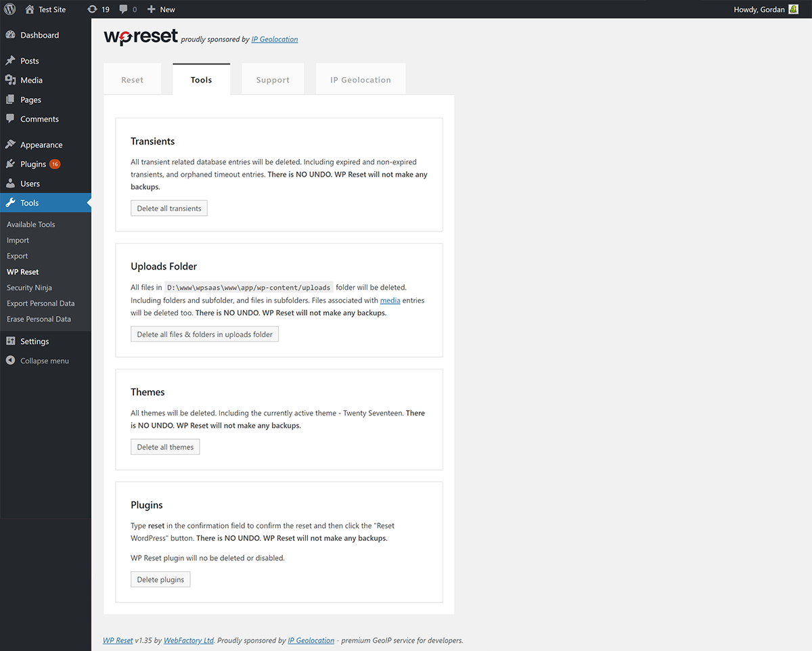
Task: Click the Transients section heading
Action: (153, 141)
